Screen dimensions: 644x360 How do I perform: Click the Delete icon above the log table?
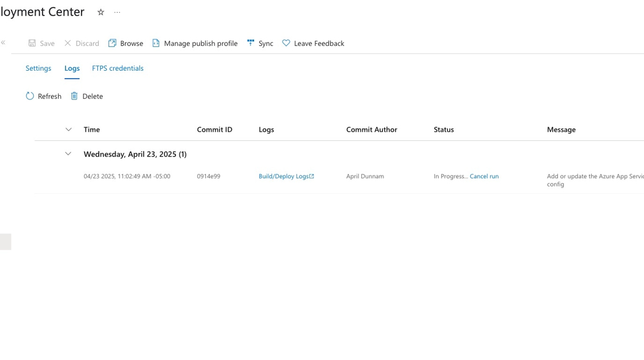pyautogui.click(x=75, y=96)
